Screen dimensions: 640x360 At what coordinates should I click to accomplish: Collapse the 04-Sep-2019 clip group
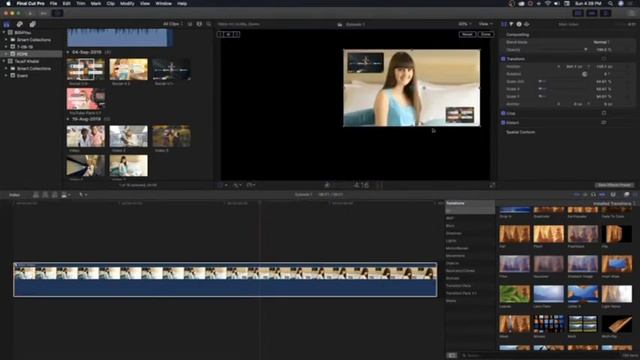tap(68, 52)
